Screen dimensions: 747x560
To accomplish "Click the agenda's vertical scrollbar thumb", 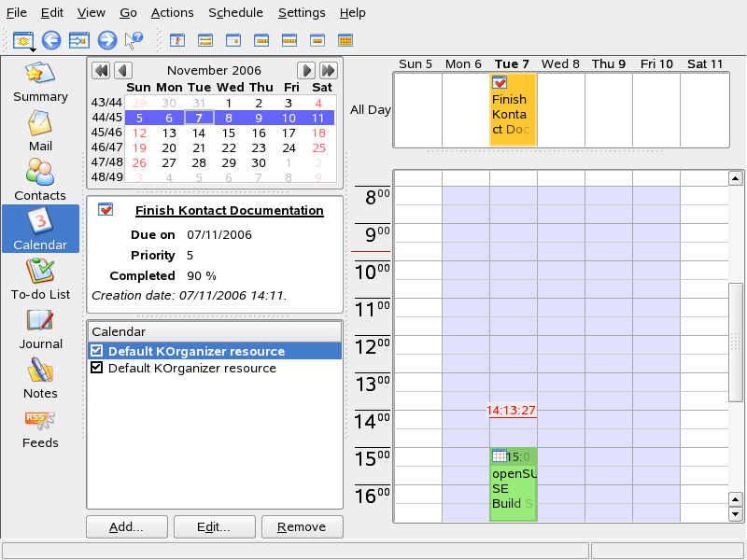I will click(736, 343).
